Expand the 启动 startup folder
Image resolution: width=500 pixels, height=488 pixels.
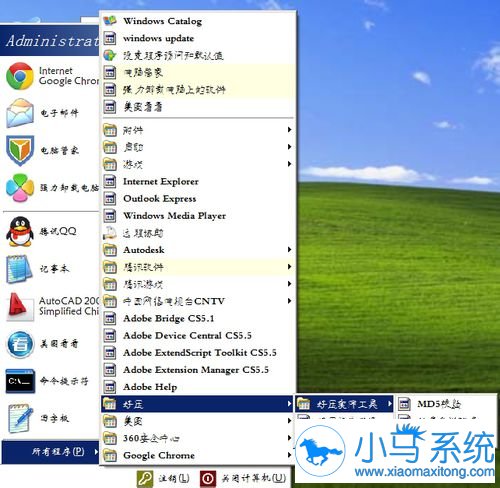[198, 147]
